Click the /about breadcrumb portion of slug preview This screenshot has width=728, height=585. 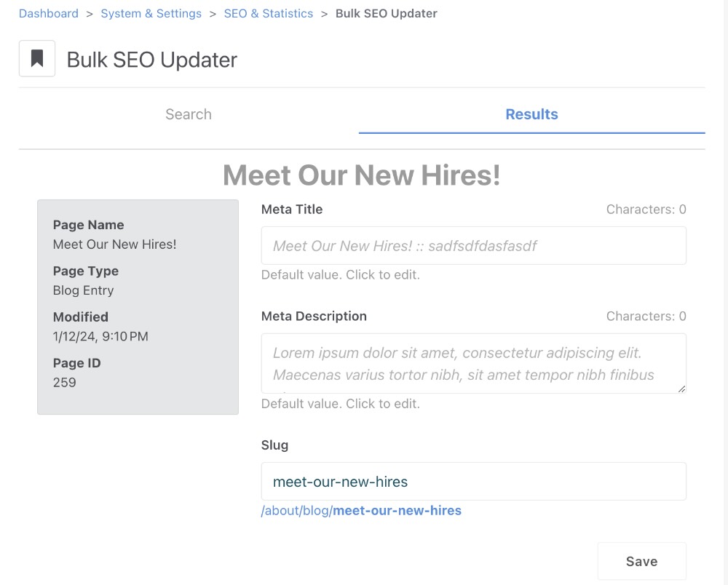(x=277, y=511)
